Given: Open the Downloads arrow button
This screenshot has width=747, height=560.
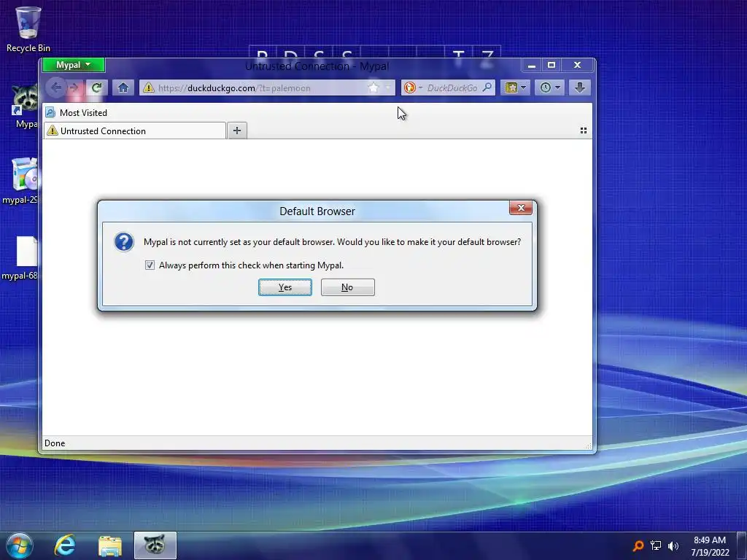Looking at the screenshot, I should tap(580, 87).
